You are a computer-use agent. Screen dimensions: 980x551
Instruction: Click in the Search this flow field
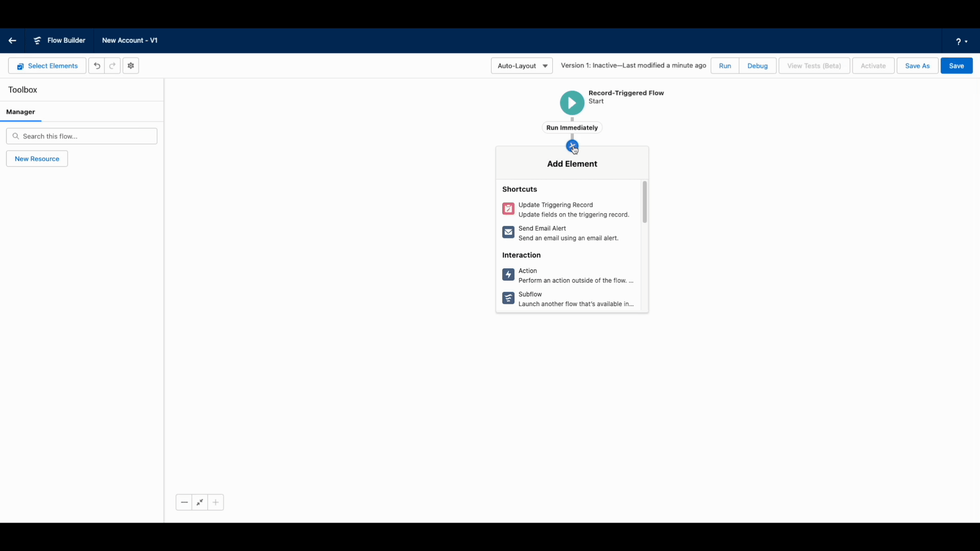tap(81, 136)
